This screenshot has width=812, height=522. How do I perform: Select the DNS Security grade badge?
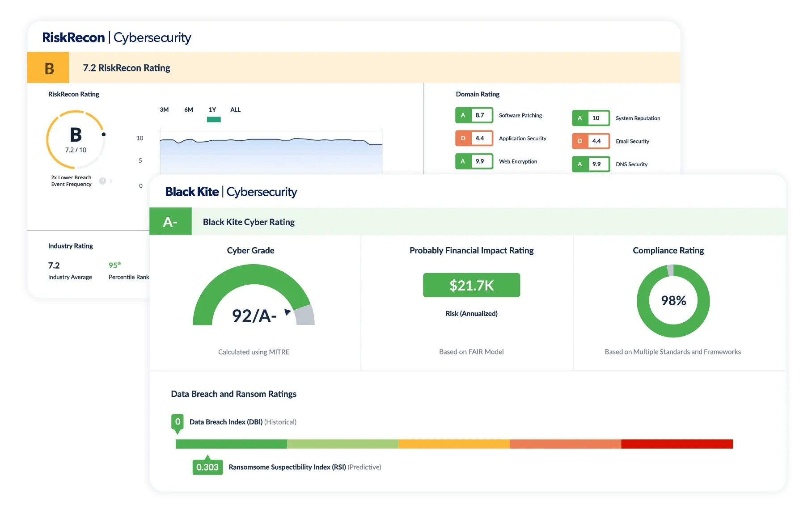click(x=591, y=164)
